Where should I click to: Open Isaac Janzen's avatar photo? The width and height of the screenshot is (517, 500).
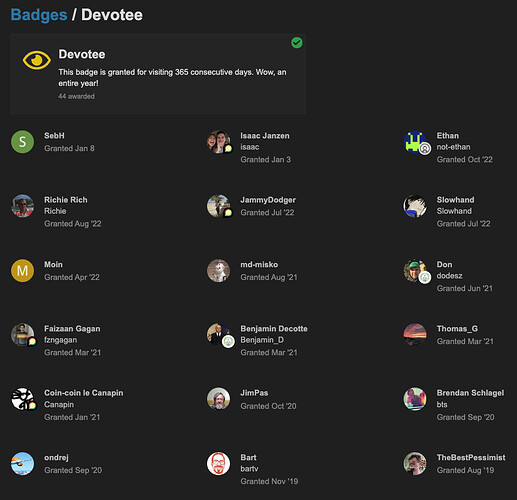[219, 142]
